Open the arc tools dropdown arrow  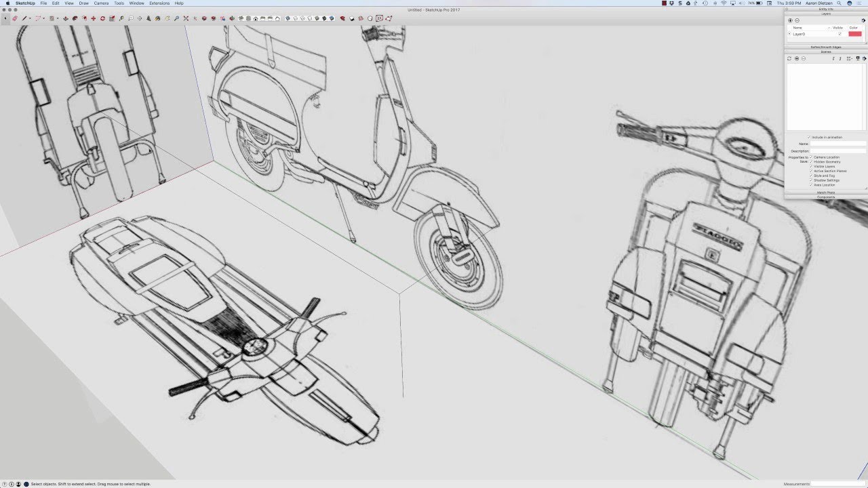43,18
